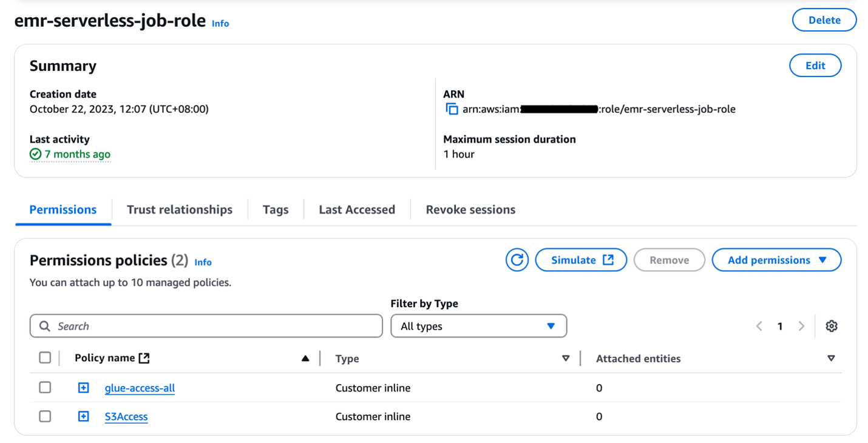Go to next page of policies
The image size is (868, 443).
(x=801, y=326)
